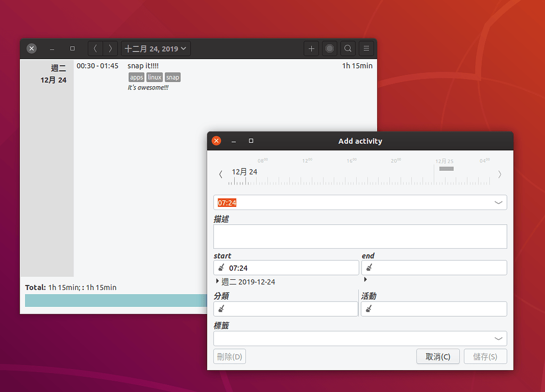Clear the end time with broom icon
The image size is (545, 392).
(369, 268)
